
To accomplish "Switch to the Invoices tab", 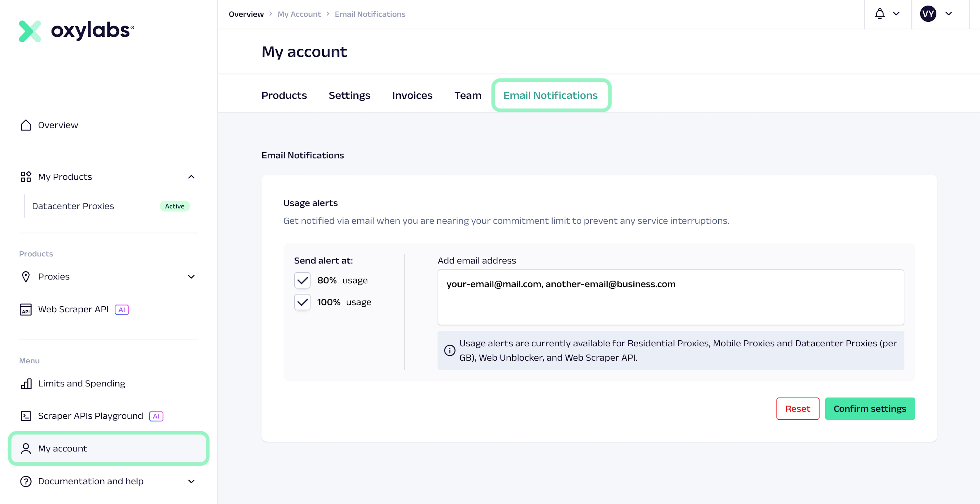I will (x=412, y=95).
